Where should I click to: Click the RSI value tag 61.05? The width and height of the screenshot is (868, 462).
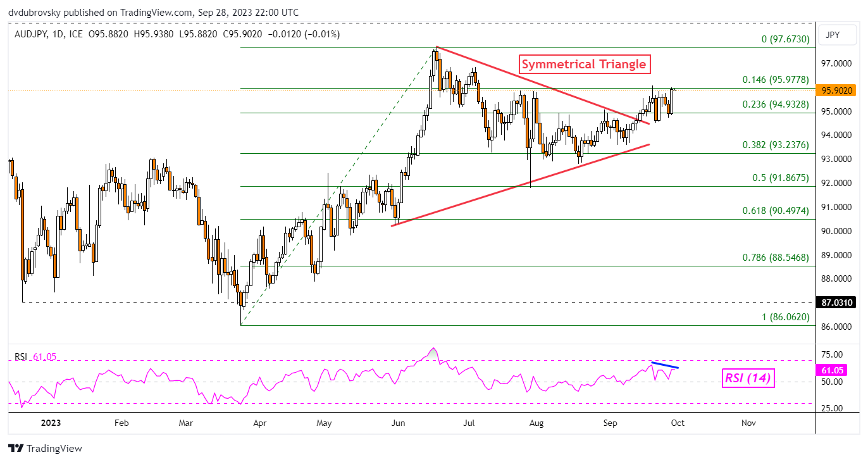[833, 370]
